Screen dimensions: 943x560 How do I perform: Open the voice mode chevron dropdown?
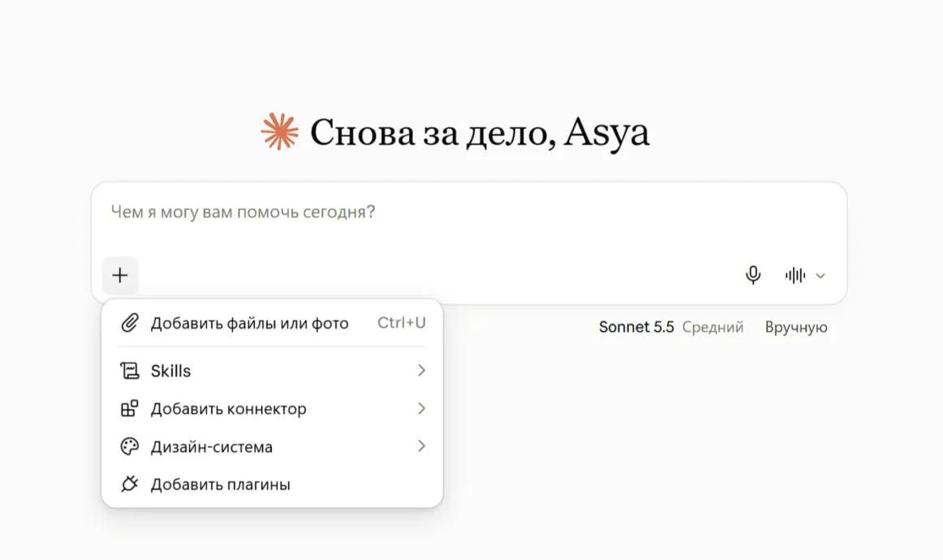coord(820,276)
